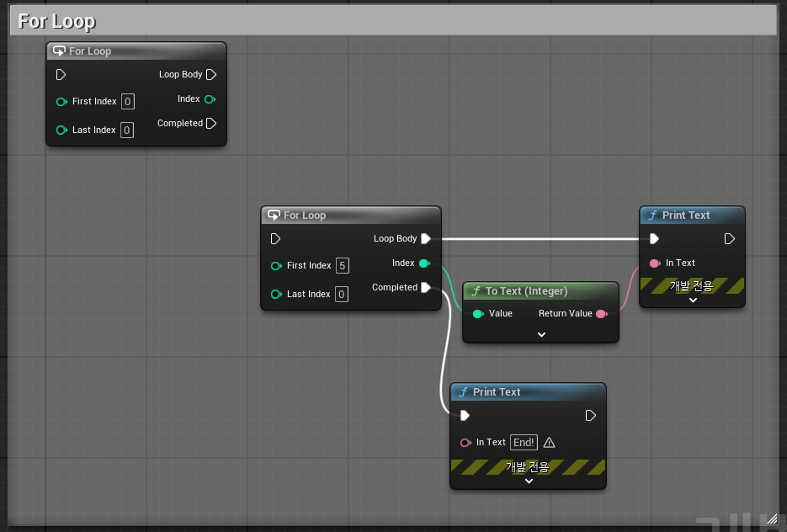This screenshot has width=787, height=532.
Task: Click the Return Value output pin on To Text (Integer)
Action: coord(602,314)
